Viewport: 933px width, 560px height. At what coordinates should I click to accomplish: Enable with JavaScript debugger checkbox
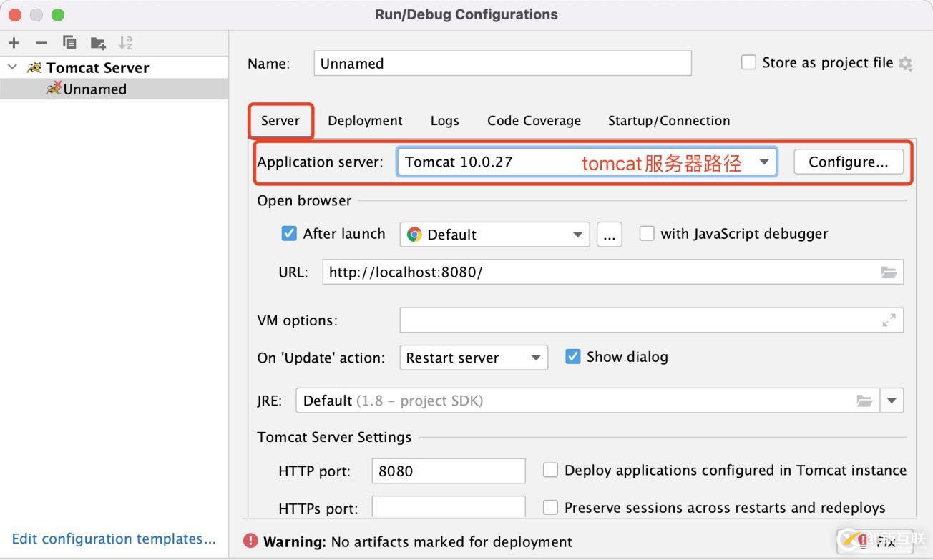(x=647, y=233)
